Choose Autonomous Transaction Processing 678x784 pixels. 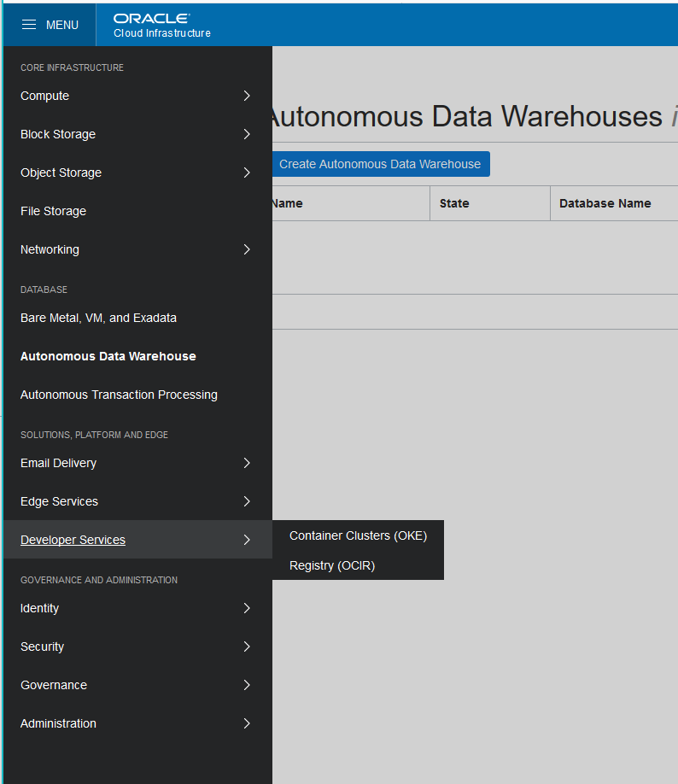click(x=119, y=395)
